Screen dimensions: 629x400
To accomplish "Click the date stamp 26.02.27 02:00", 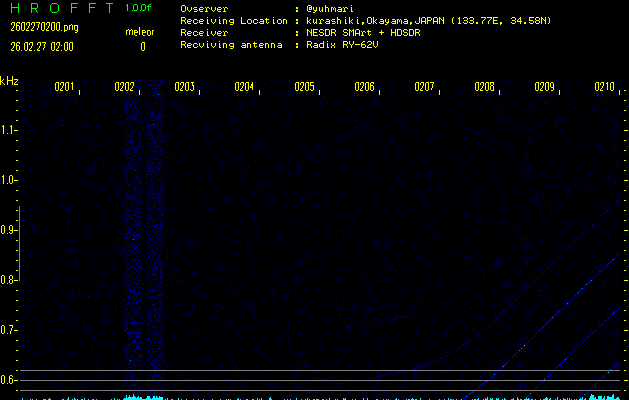I will [x=42, y=47].
